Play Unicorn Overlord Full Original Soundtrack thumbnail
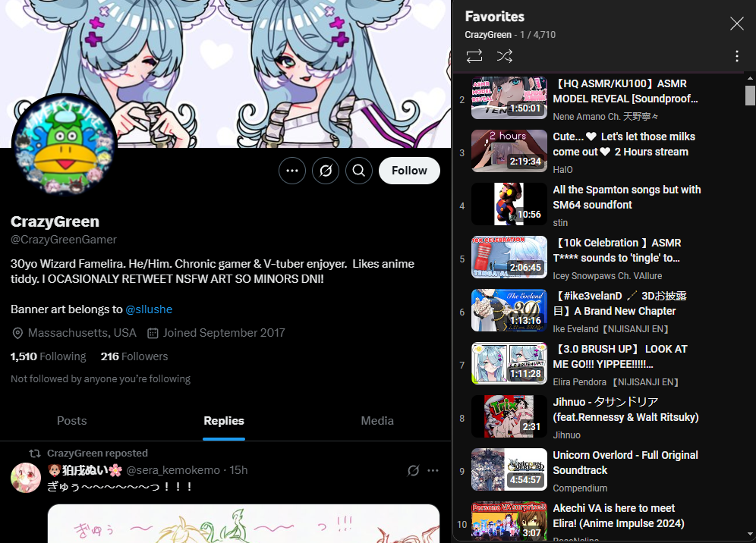This screenshot has width=756, height=543. click(509, 469)
